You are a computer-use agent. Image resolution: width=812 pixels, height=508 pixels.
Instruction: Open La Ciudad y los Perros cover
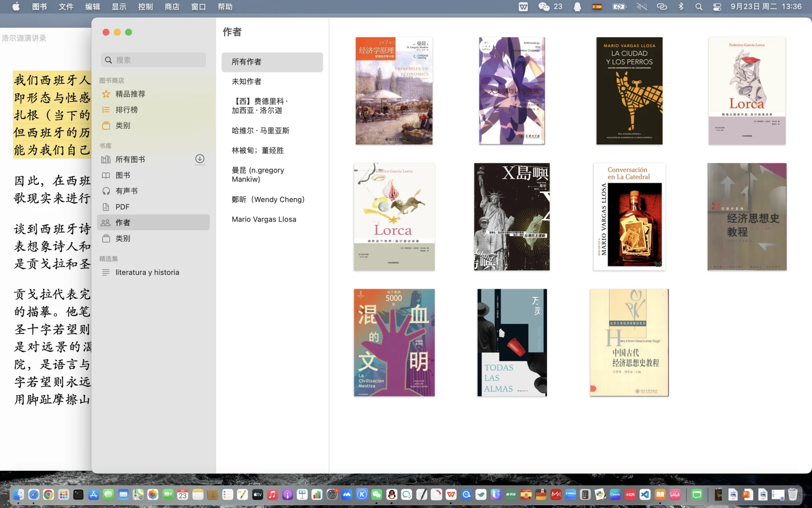tap(629, 91)
